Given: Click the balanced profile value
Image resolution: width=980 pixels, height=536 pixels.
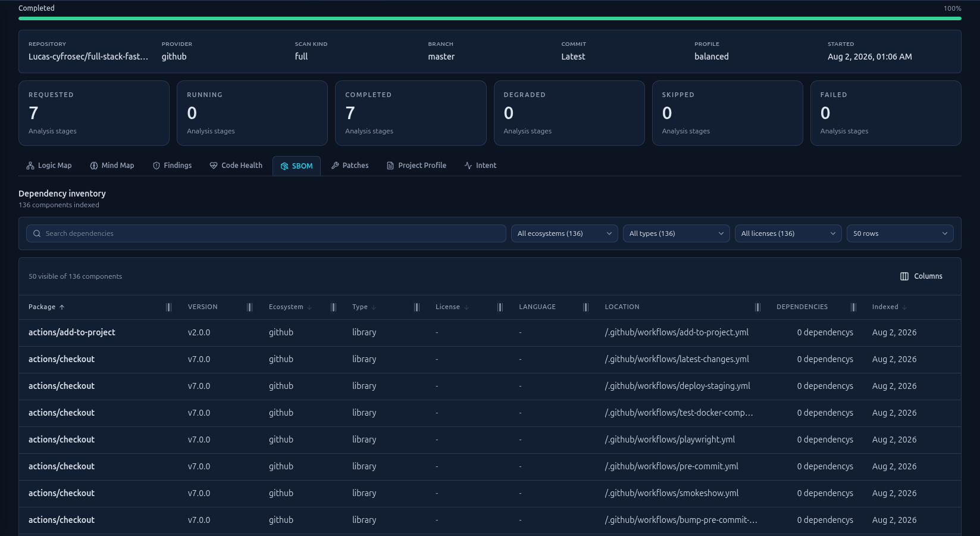Looking at the screenshot, I should (712, 57).
